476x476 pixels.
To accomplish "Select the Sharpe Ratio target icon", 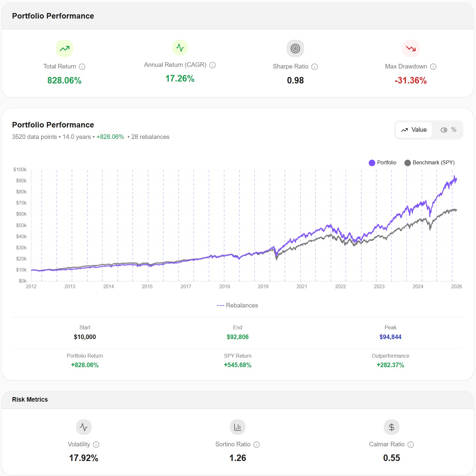I will click(295, 48).
